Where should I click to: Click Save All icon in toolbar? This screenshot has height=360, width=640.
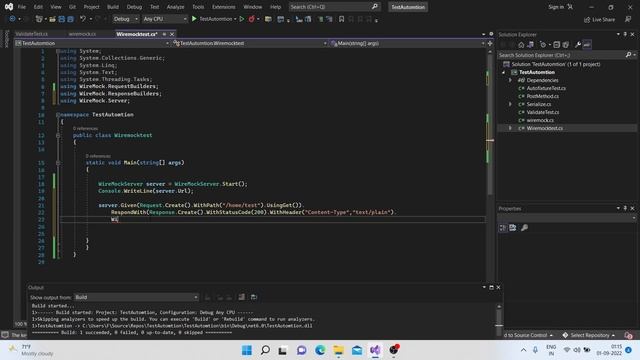70,19
